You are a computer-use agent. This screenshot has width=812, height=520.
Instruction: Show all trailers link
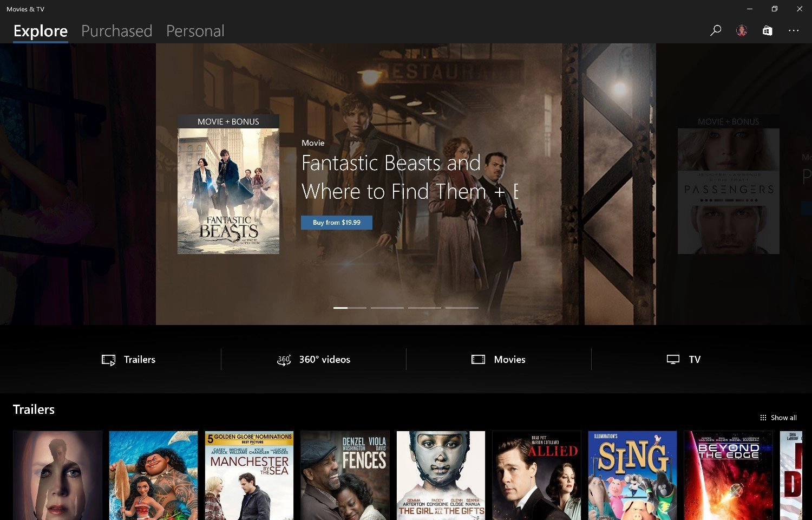pos(778,418)
